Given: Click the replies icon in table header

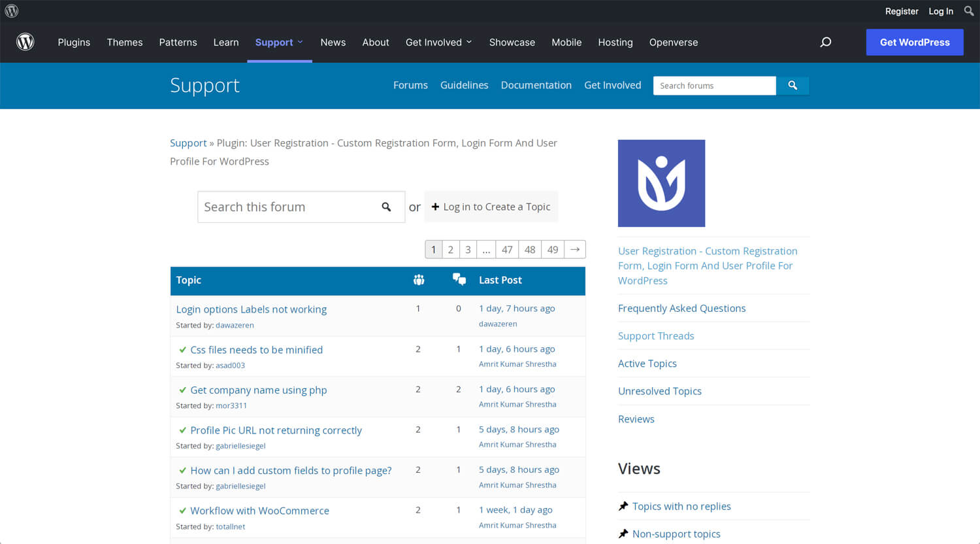Looking at the screenshot, I should [x=459, y=280].
